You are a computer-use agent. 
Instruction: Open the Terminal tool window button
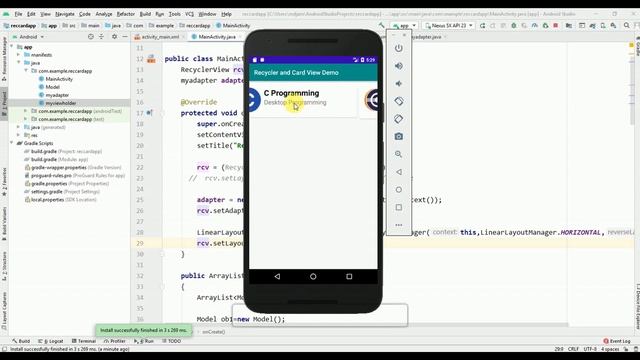[84, 341]
